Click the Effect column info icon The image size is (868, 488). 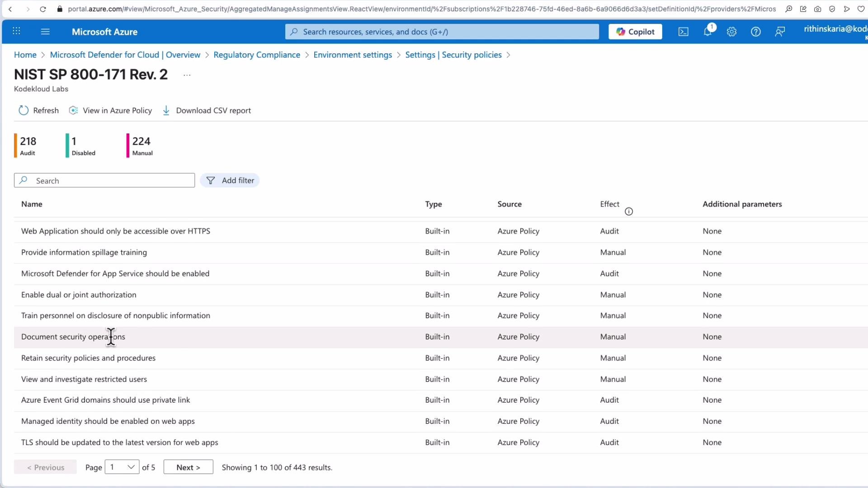(x=628, y=211)
